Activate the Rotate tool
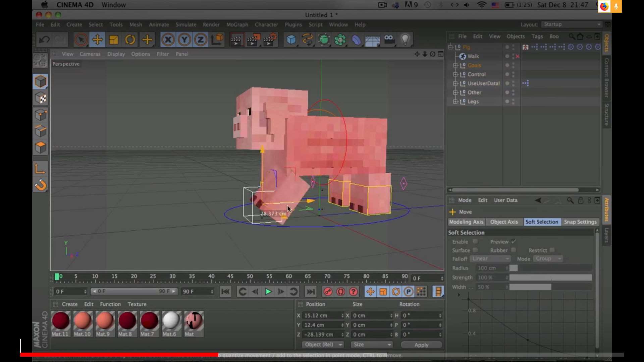 pyautogui.click(x=130, y=40)
